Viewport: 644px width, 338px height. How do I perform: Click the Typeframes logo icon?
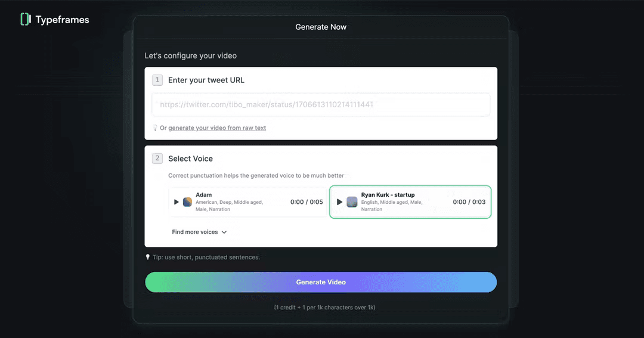[26, 19]
